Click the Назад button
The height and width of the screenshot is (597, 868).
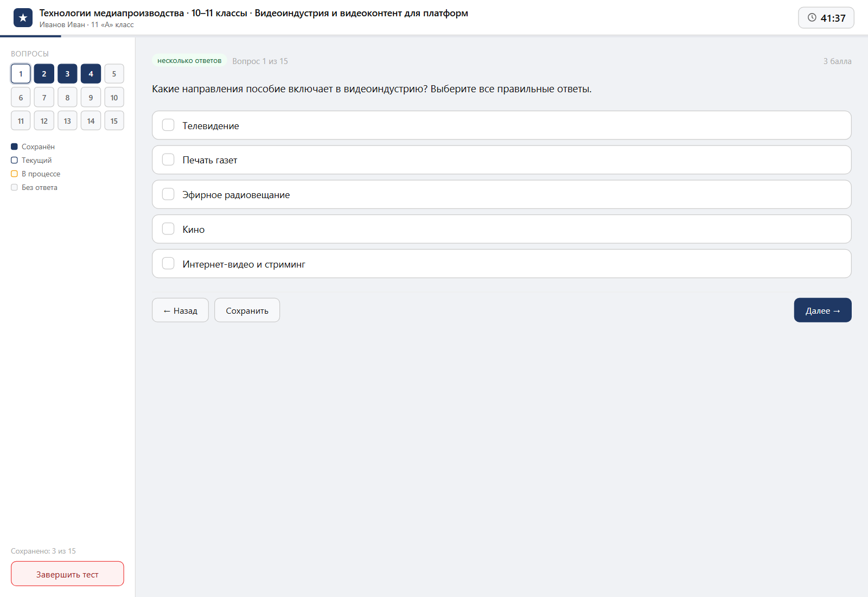pyautogui.click(x=180, y=310)
